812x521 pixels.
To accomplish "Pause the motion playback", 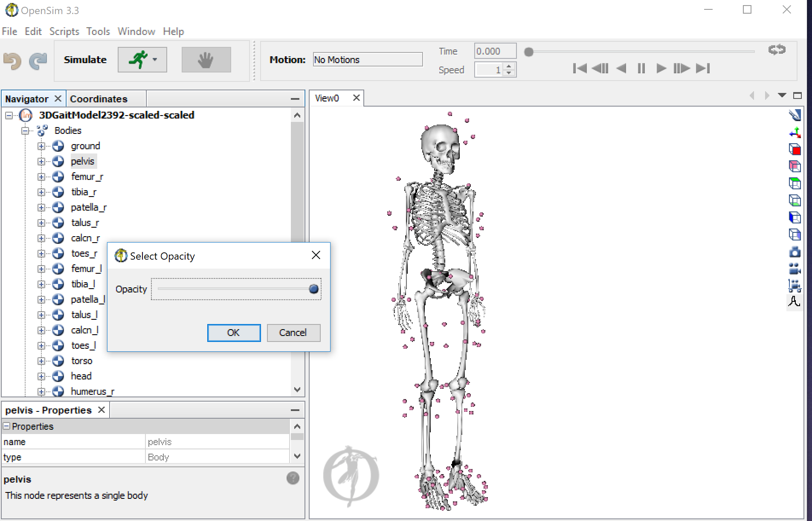I will click(641, 68).
